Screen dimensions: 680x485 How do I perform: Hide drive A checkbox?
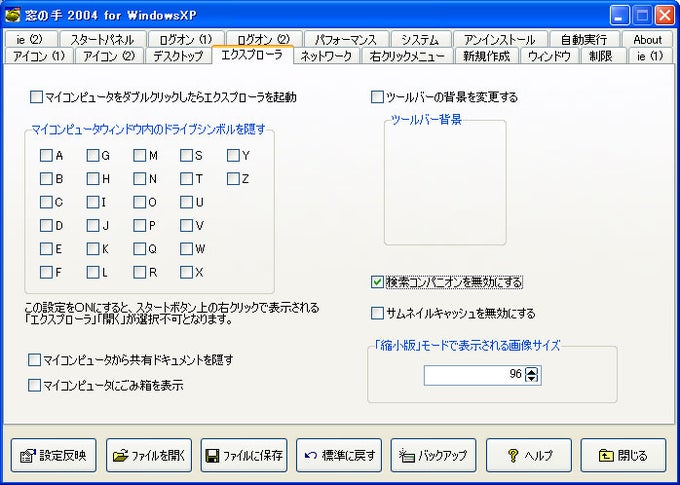(46, 155)
